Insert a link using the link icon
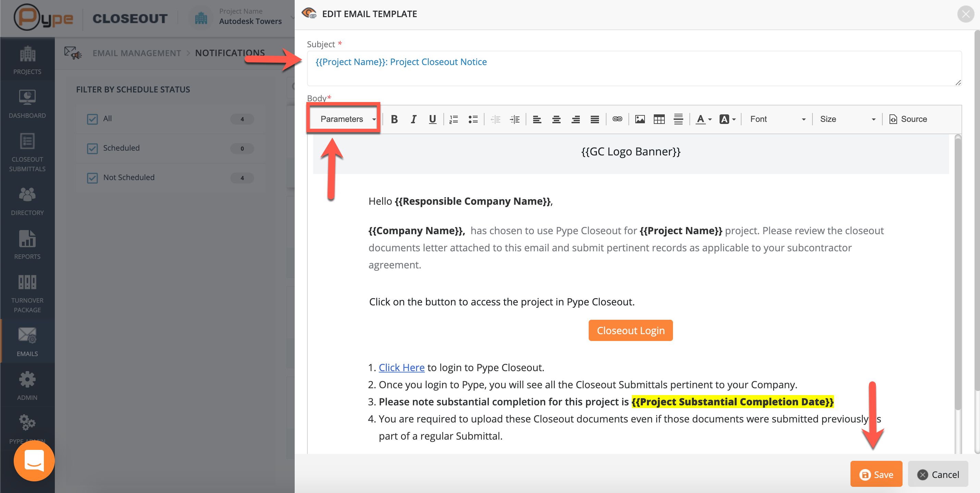 point(617,119)
